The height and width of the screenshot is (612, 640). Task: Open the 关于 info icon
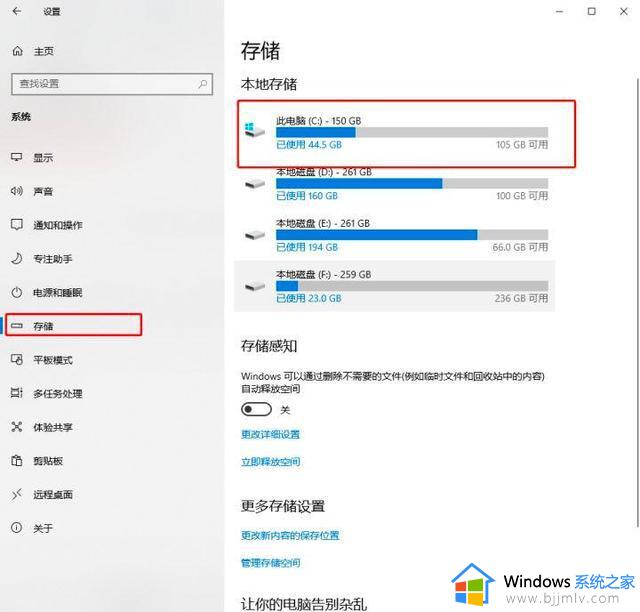[17, 528]
